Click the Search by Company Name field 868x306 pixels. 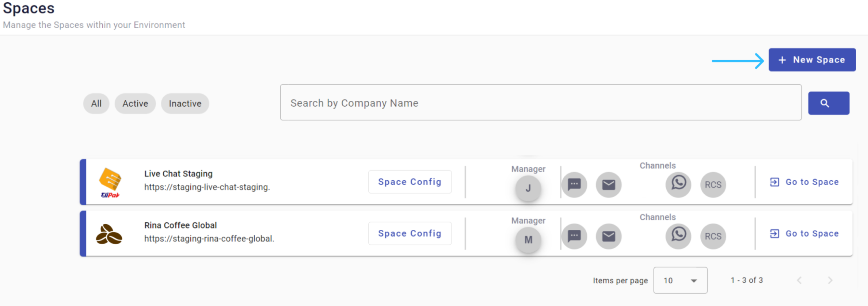541,103
